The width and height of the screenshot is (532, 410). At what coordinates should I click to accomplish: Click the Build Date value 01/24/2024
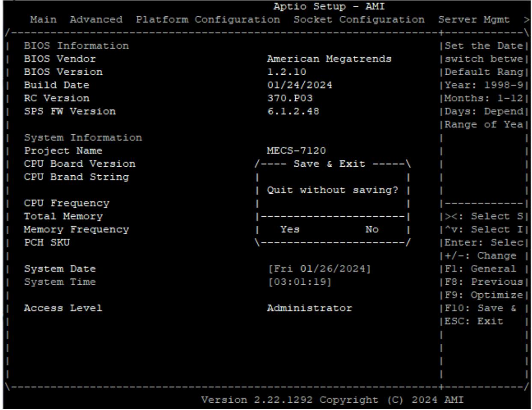tap(300, 85)
